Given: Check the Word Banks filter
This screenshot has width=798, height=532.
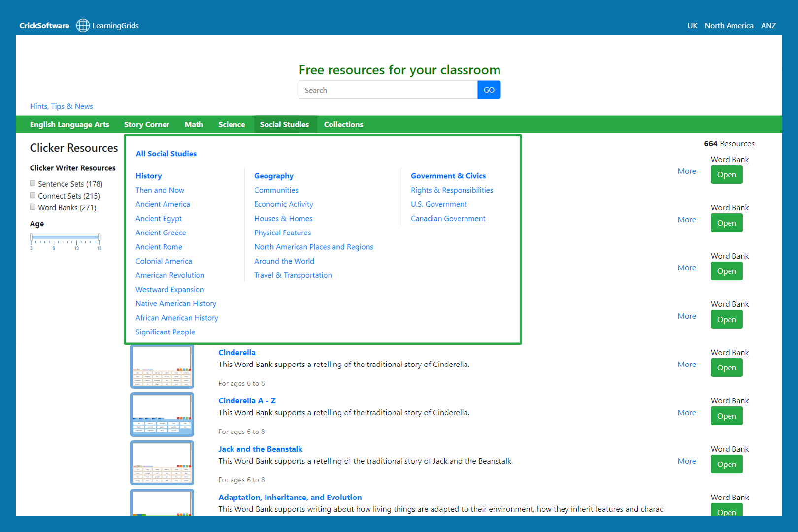Looking at the screenshot, I should point(33,207).
